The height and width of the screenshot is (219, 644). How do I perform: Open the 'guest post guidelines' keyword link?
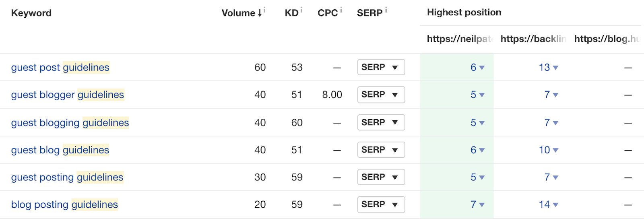tap(60, 67)
